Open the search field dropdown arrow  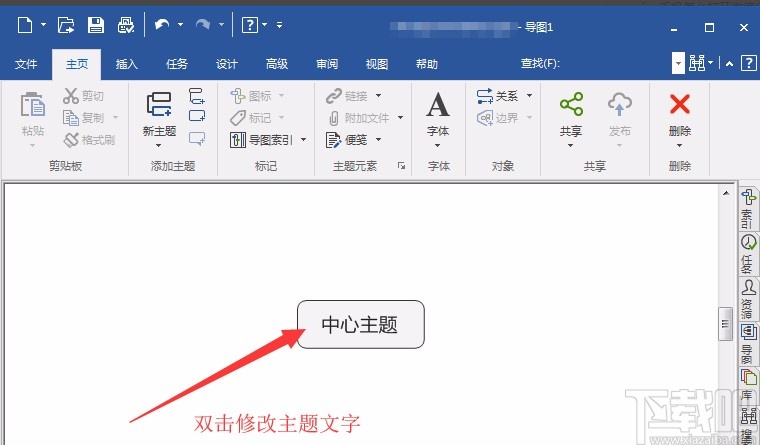pos(678,64)
